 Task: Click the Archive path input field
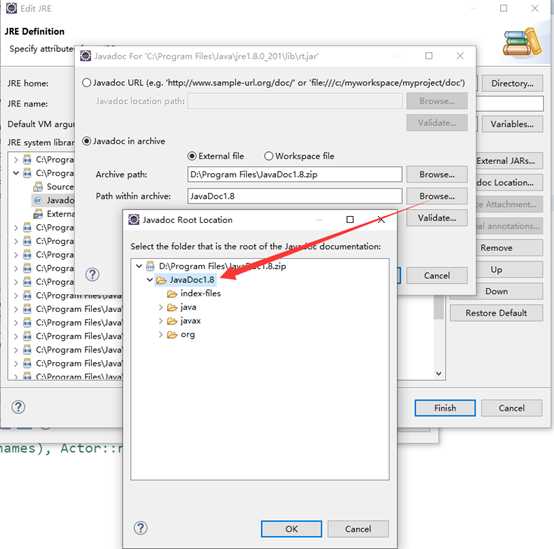click(x=294, y=175)
